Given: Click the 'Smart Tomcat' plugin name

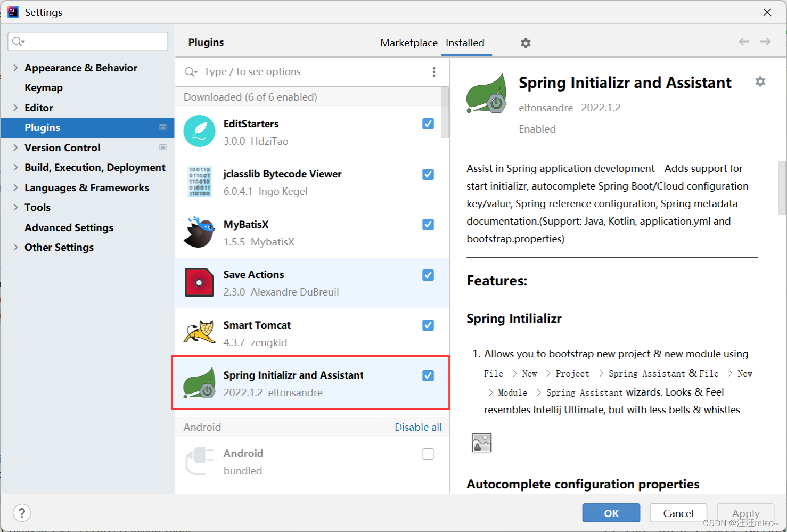Looking at the screenshot, I should click(x=257, y=325).
